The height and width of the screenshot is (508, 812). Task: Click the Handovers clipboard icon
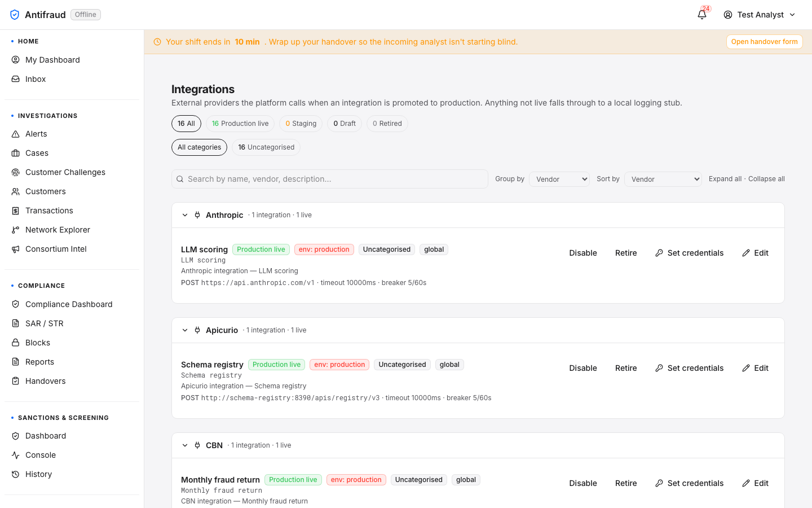pyautogui.click(x=16, y=381)
